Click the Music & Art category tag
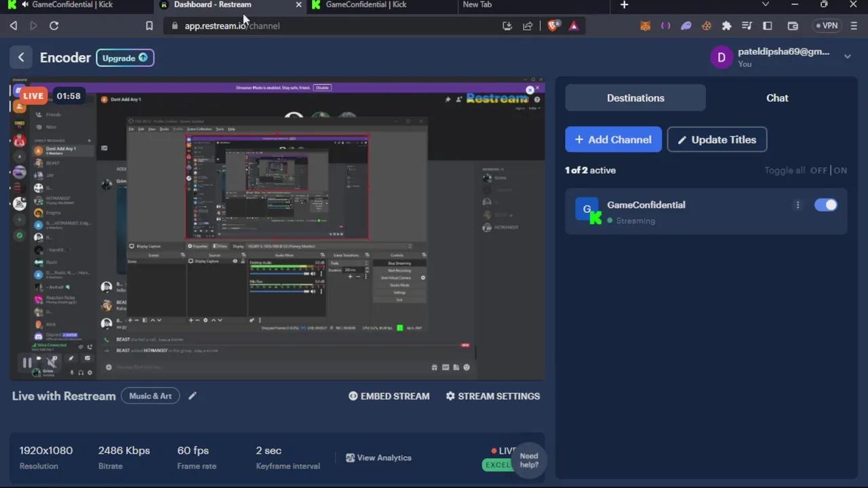Image resolution: width=868 pixels, height=488 pixels. pos(150,396)
